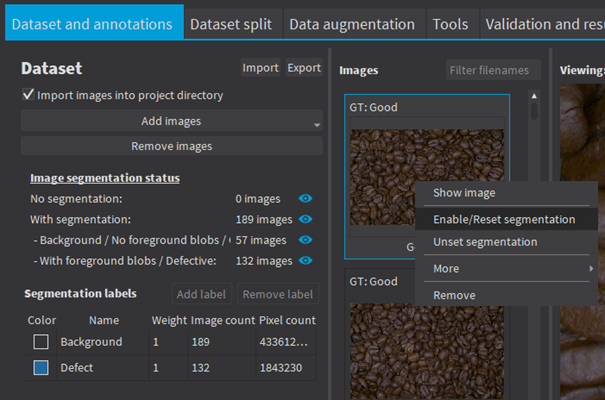Choose Show image from context menu

(506, 193)
